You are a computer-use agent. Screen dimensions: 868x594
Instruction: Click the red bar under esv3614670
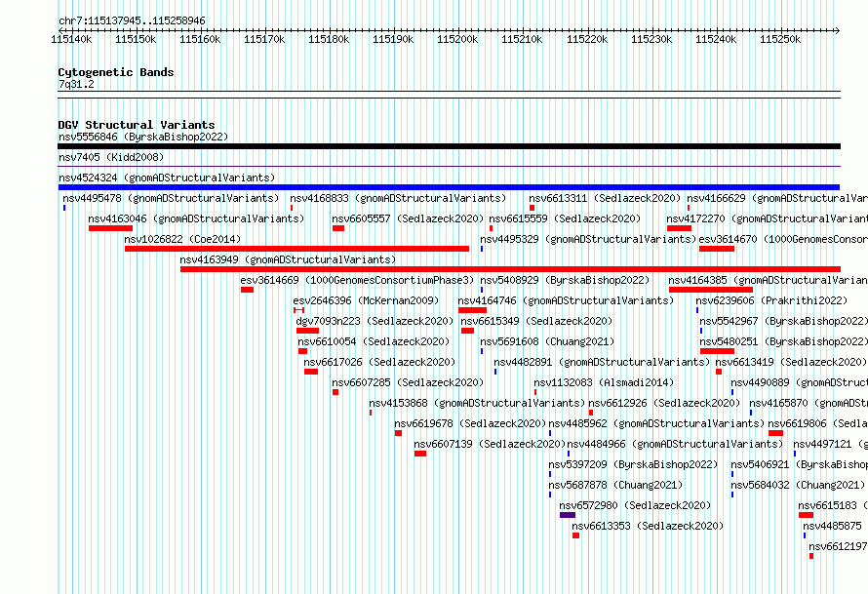pyautogui.click(x=717, y=249)
